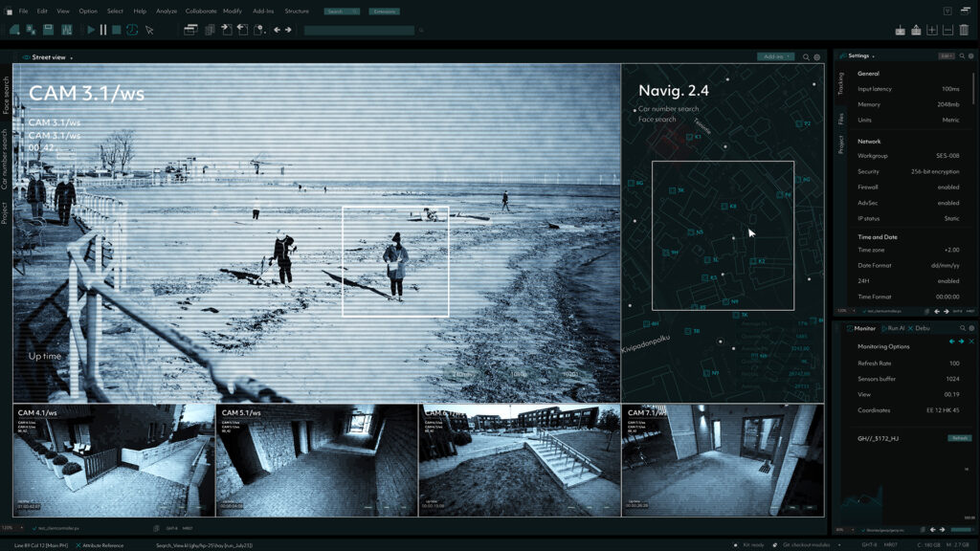Click the Refresh button in Monitor panel
This screenshot has height=551, width=980.
coord(959,437)
